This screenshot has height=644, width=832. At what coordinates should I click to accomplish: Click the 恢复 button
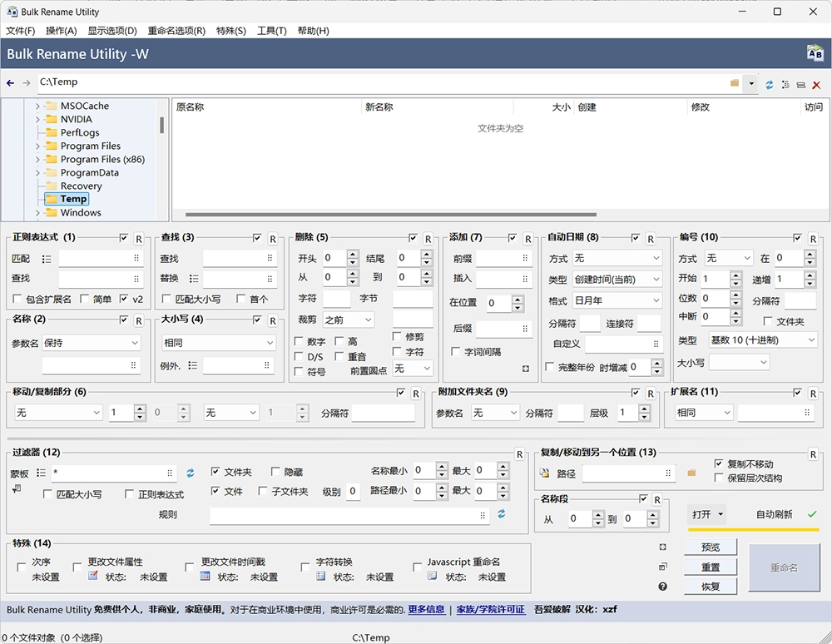pyautogui.click(x=711, y=587)
